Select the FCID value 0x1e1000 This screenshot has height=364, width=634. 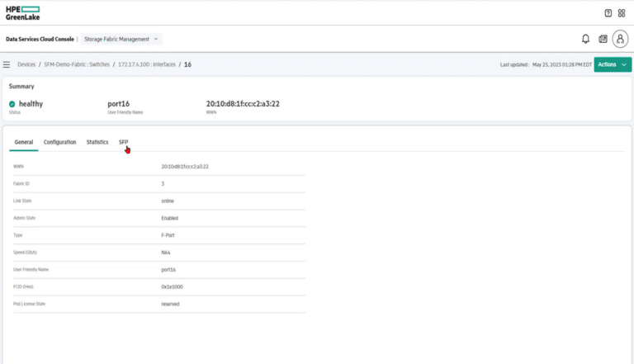pos(172,286)
